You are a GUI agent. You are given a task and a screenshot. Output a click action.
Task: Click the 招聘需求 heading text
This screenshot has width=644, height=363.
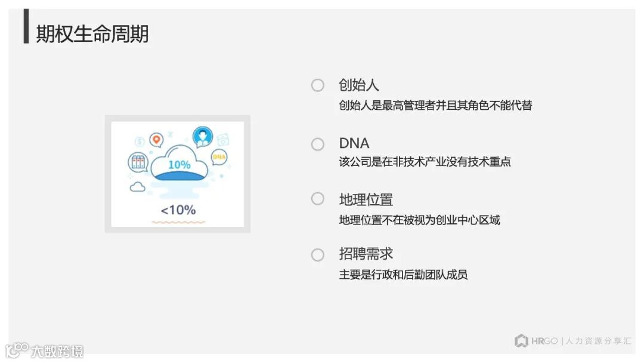366,254
